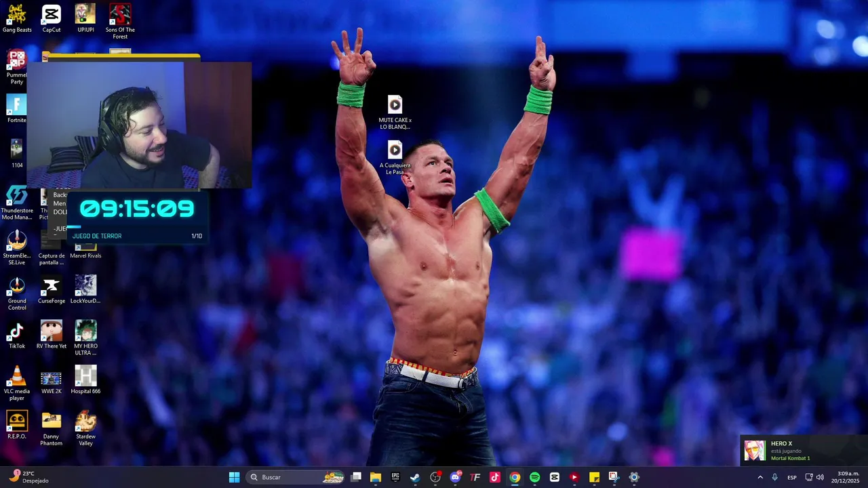Launch StreamElements SE.Live desktop icon
This screenshot has height=488, width=868.
17,247
